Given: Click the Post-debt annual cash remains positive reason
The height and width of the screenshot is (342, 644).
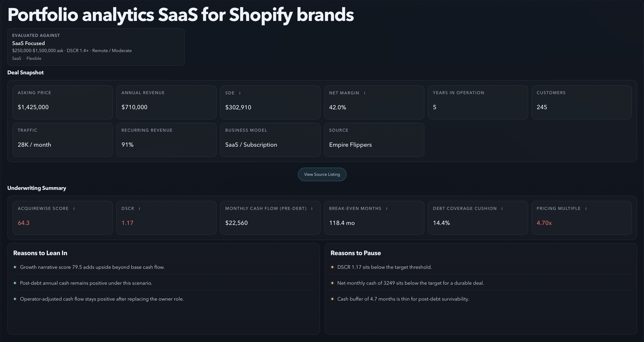Looking at the screenshot, I should tap(86, 283).
